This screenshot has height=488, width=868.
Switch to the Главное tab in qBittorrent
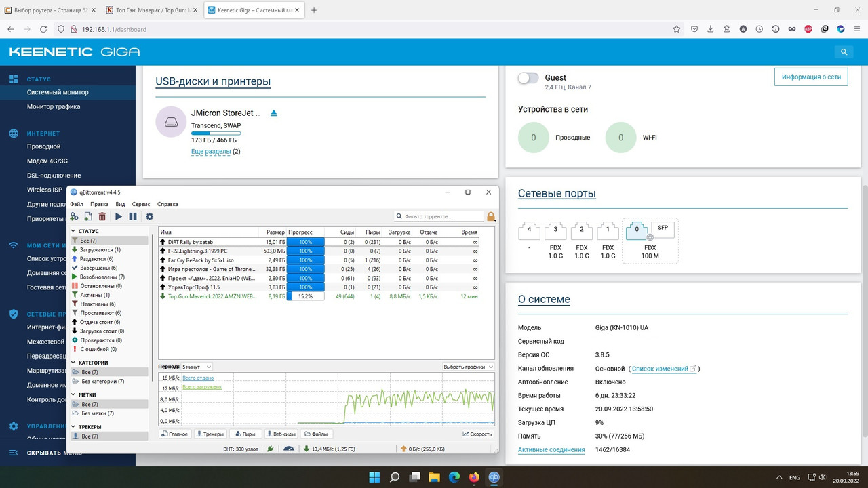click(175, 434)
